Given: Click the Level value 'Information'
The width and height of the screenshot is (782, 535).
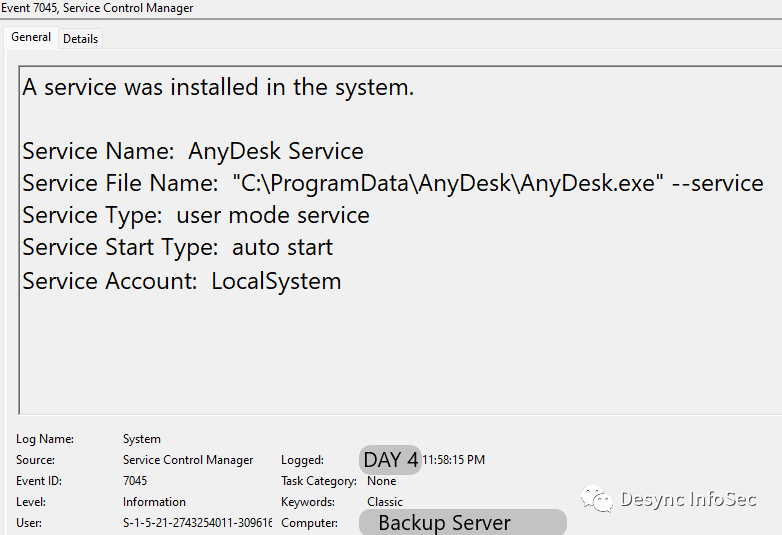Looking at the screenshot, I should 154,502.
